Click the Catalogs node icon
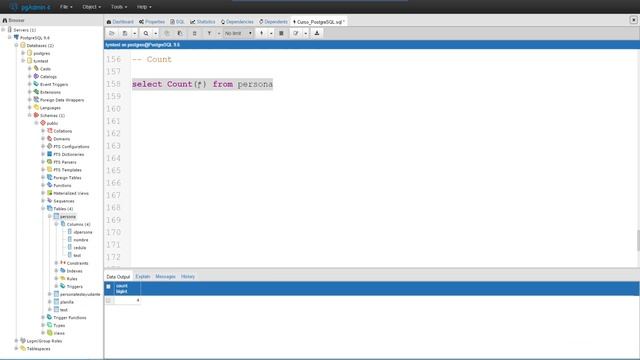This screenshot has width=640, height=360. pos(36,76)
